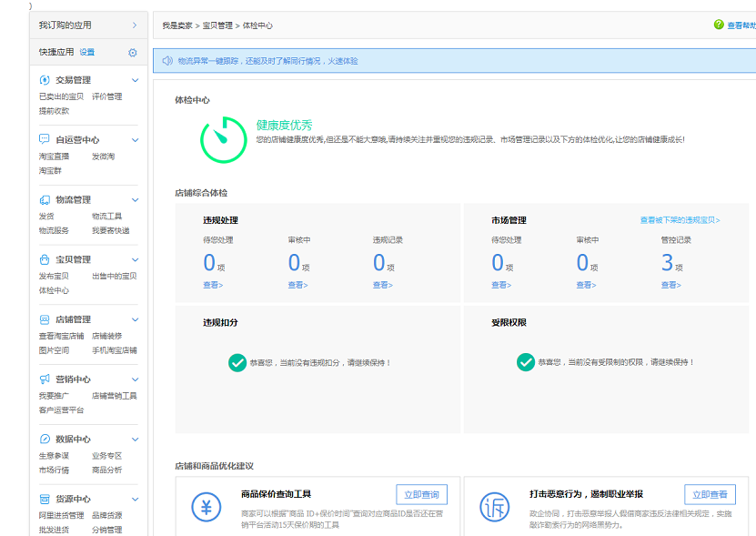Viewport: 756px width, 536px height.
Task: Open quick apps settings gear icon
Action: (x=133, y=53)
